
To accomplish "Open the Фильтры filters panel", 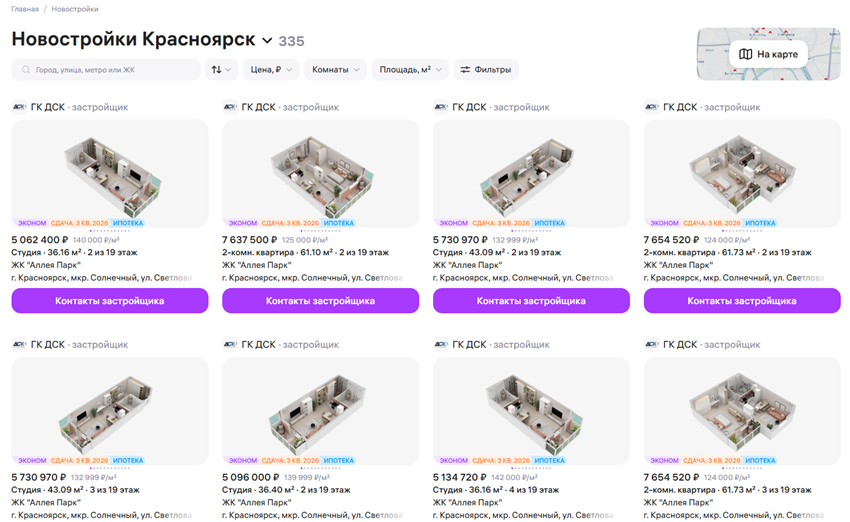I will coord(485,70).
